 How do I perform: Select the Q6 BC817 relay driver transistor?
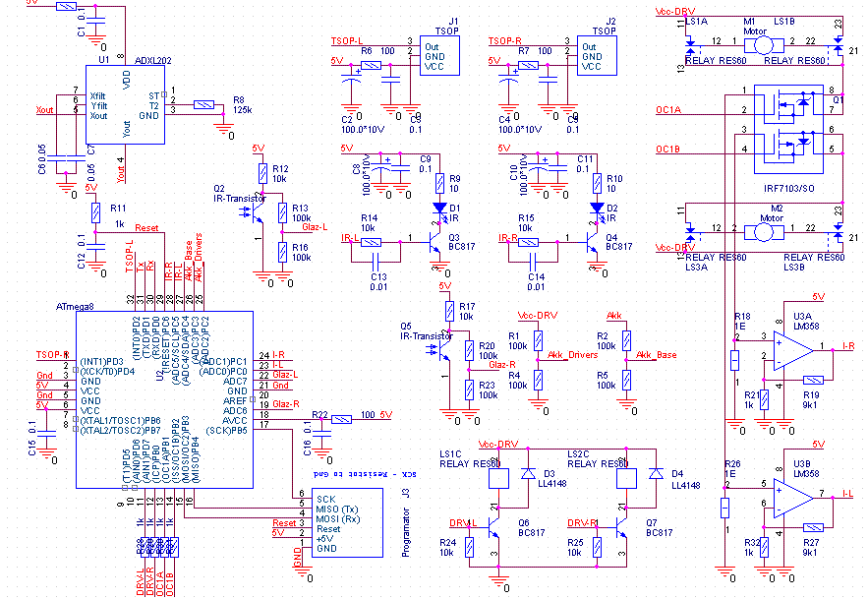coord(501,526)
